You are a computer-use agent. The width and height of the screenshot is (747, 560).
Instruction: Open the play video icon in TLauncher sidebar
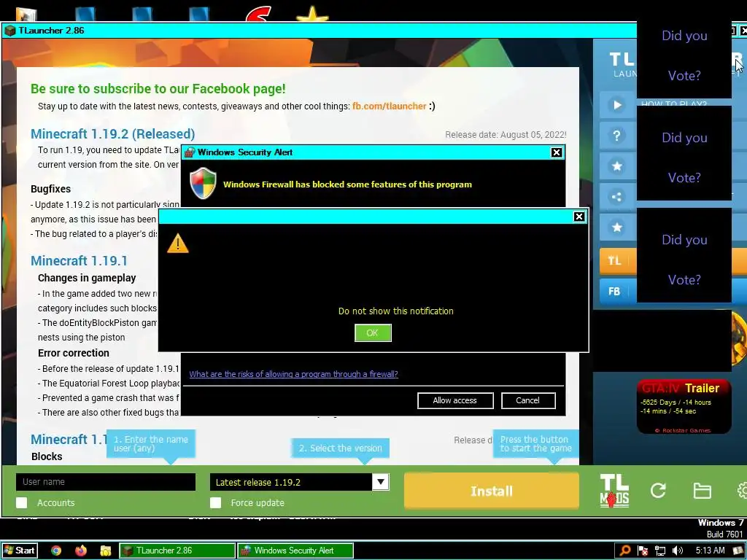(x=617, y=105)
